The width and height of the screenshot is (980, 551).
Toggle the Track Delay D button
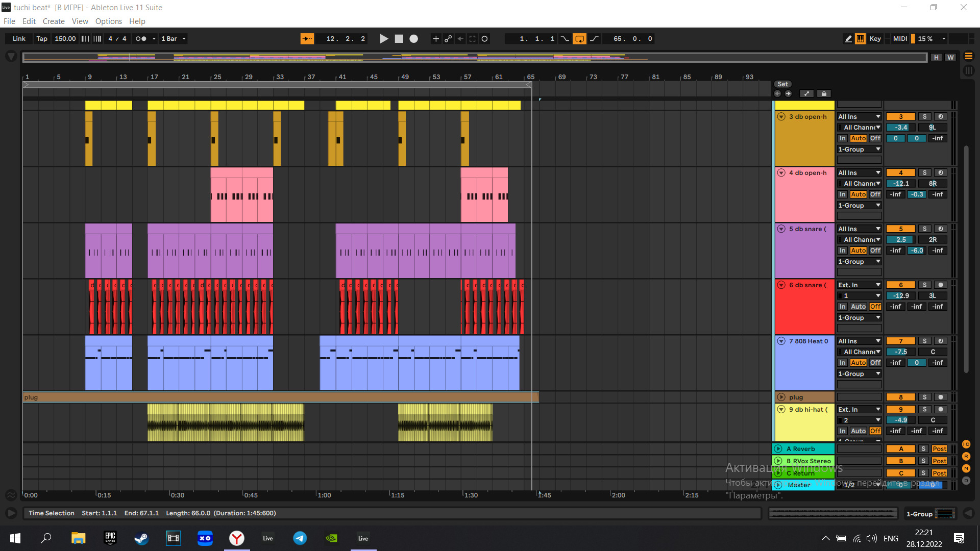tap(966, 481)
